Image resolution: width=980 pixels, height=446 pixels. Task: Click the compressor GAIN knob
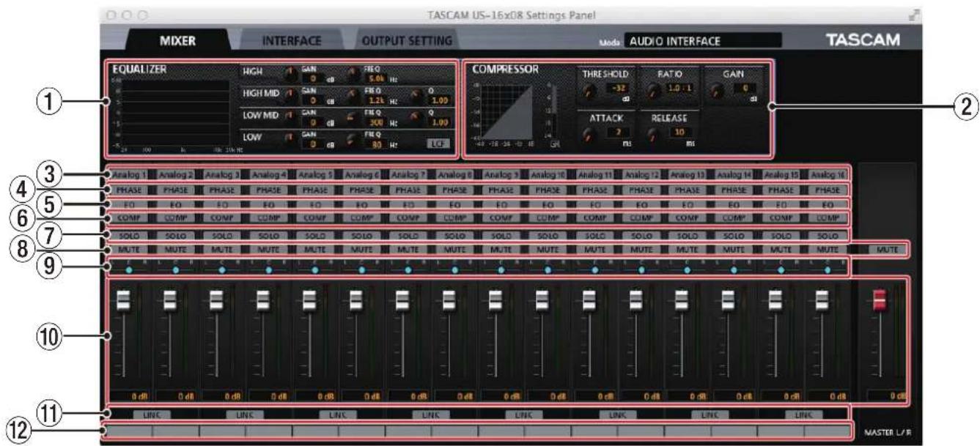[717, 91]
